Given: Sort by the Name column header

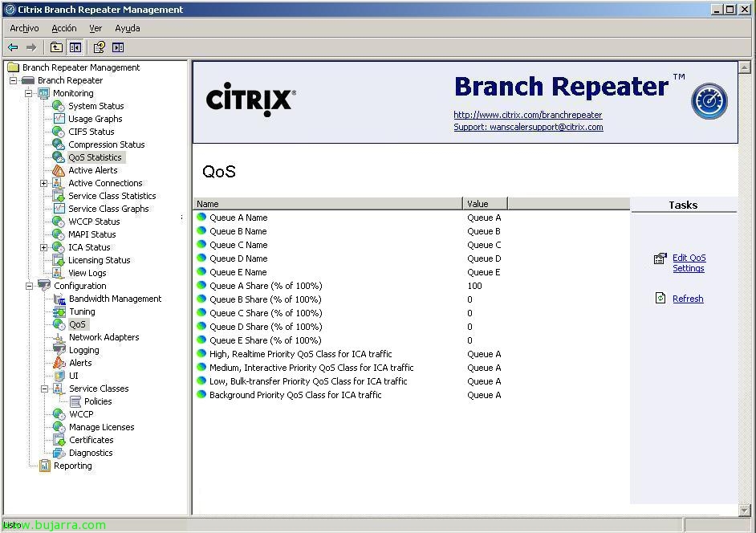Looking at the screenshot, I should (x=328, y=204).
